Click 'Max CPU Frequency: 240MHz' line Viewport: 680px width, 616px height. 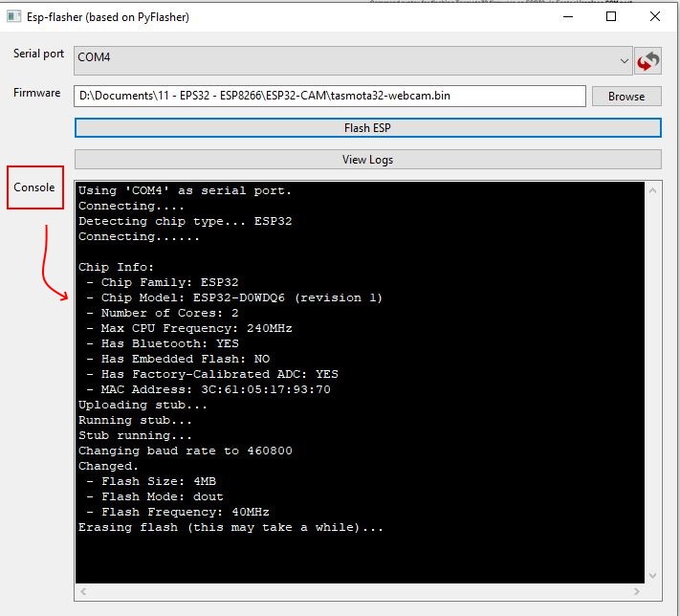[189, 328]
